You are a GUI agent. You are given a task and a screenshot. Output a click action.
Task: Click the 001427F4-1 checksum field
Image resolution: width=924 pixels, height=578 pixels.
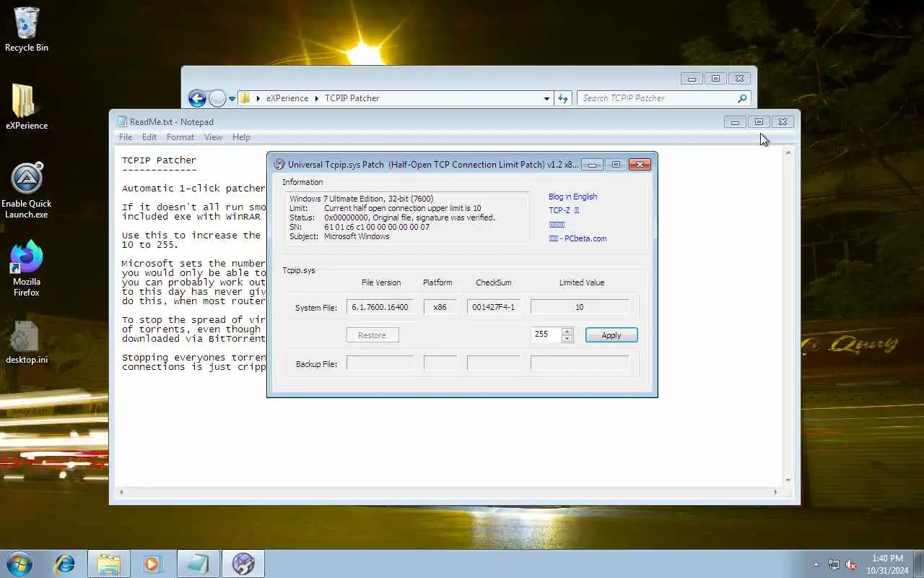pyautogui.click(x=494, y=307)
